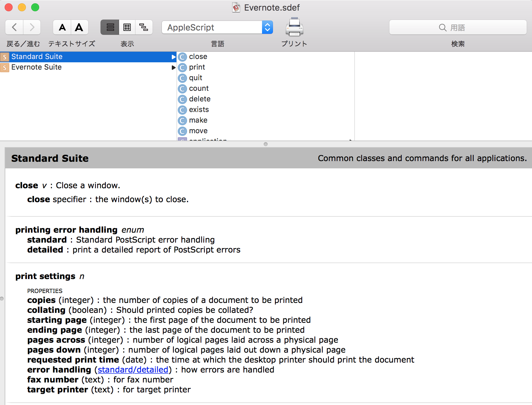
Task: Click the back navigation arrow
Action: 14,27
